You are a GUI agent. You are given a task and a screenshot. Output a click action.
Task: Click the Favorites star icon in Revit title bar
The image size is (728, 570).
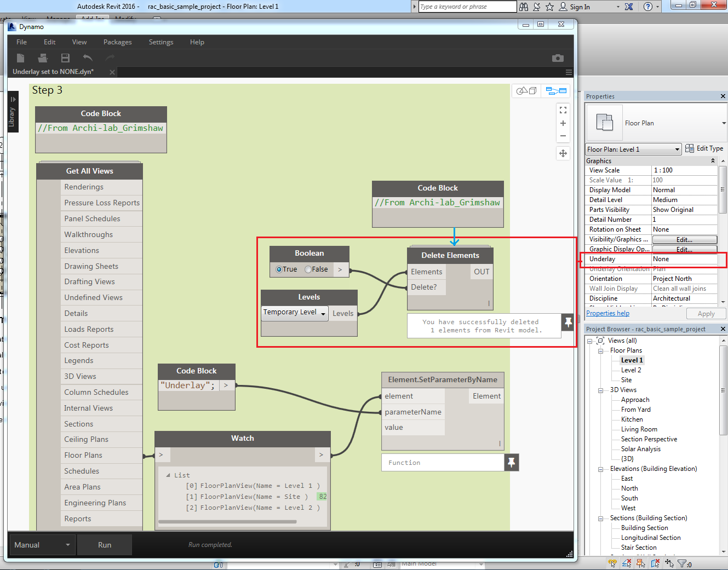point(549,7)
